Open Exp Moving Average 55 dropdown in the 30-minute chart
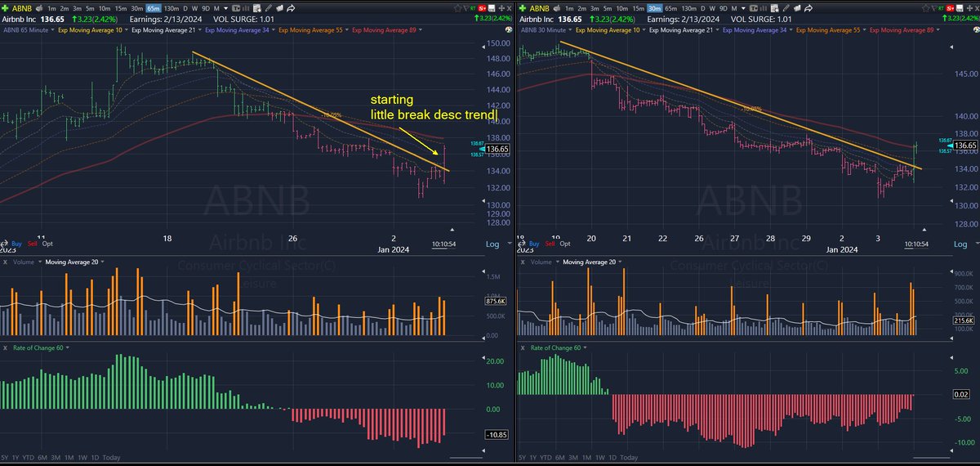 pyautogui.click(x=864, y=29)
